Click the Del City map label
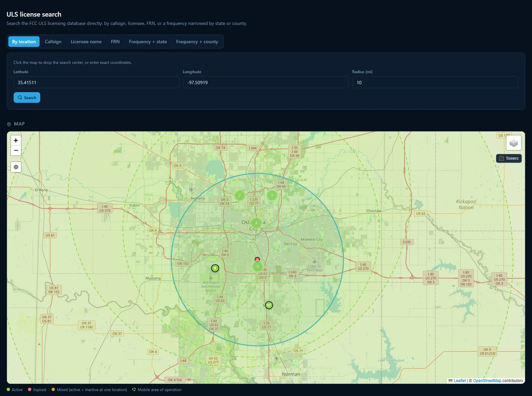The width and height of the screenshot is (532, 396). [x=290, y=244]
